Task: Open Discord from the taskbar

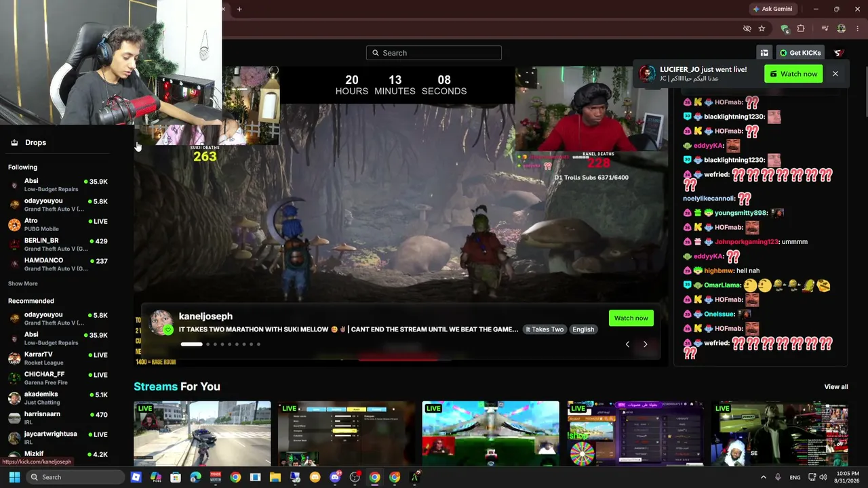Action: [335, 477]
